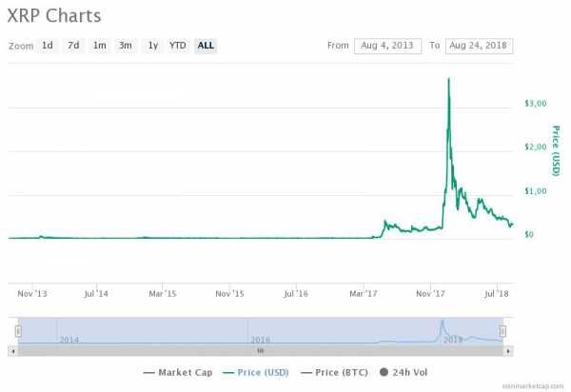This screenshot has height=392, width=571.
Task: Click the Nov '15 axis label
Action: pyautogui.click(x=229, y=294)
